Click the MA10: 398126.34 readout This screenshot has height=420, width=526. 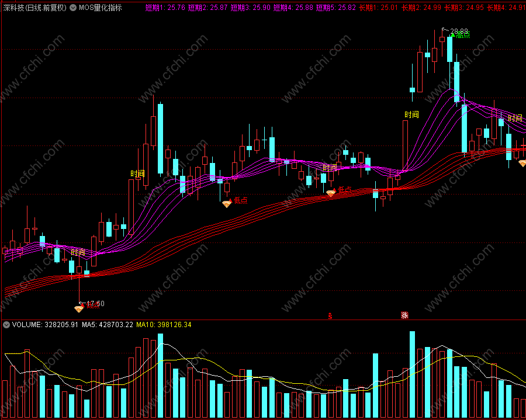pos(164,324)
